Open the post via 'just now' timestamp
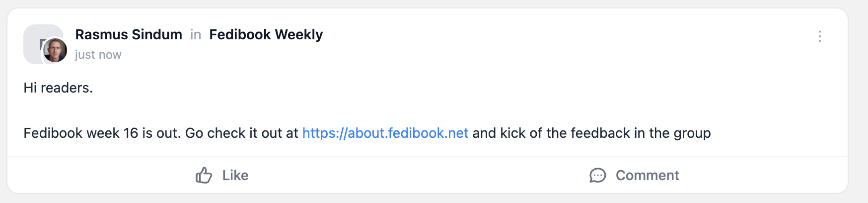Screen dimensions: 868x203 click(98, 55)
